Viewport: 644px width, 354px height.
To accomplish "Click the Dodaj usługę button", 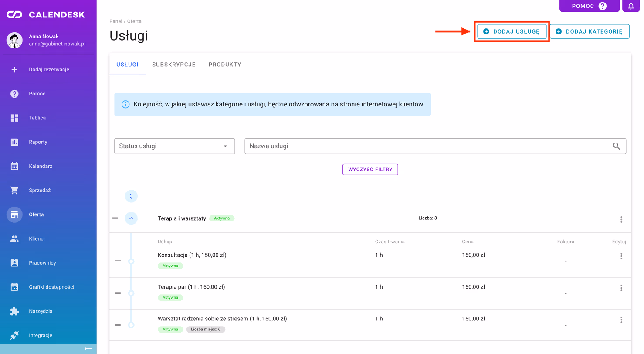I will coord(512,31).
